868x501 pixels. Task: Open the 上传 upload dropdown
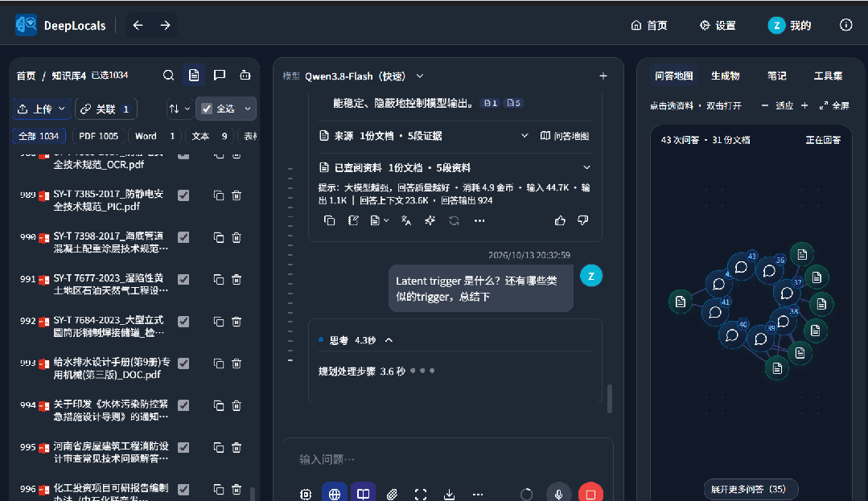click(x=42, y=109)
